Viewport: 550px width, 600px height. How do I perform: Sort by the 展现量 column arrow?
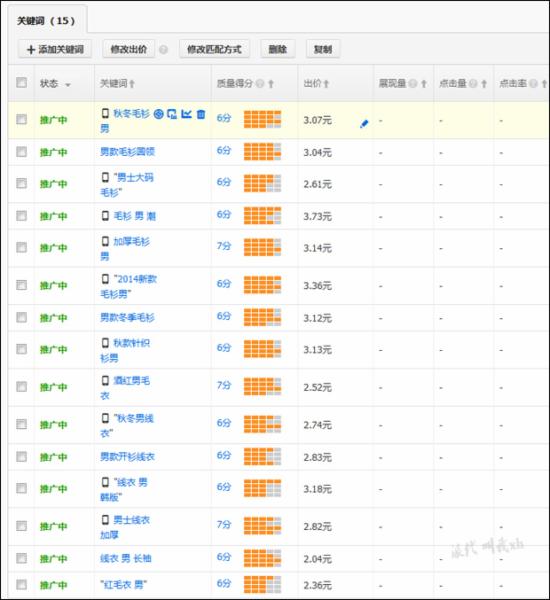(x=424, y=84)
